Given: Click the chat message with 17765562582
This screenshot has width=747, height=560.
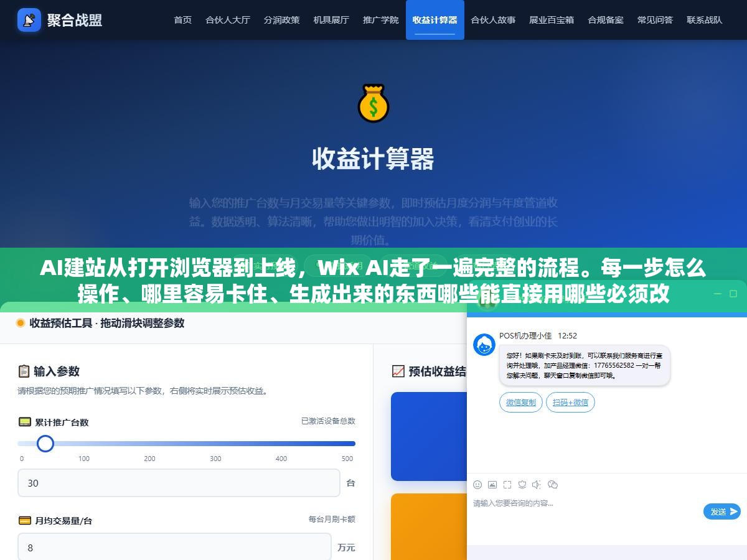Looking at the screenshot, I should (x=585, y=365).
